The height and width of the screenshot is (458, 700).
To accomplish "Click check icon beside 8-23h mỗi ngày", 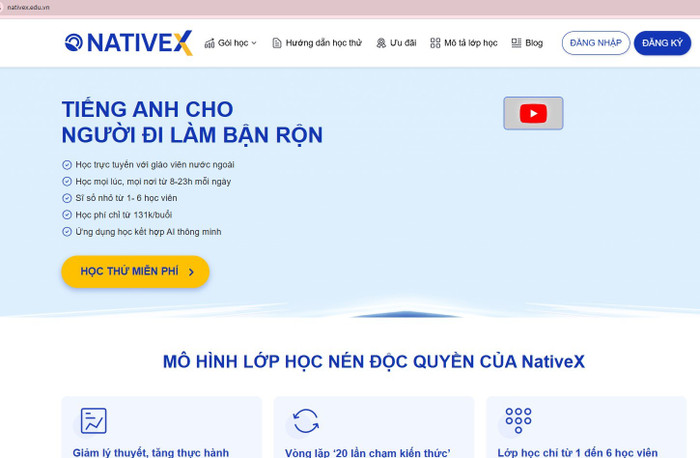I will (67, 181).
